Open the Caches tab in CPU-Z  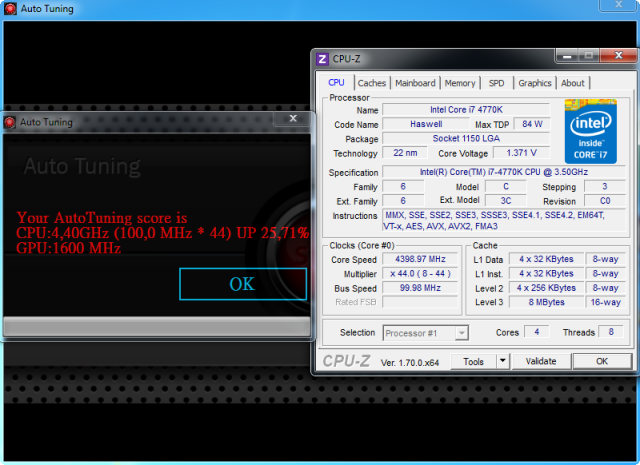click(371, 83)
